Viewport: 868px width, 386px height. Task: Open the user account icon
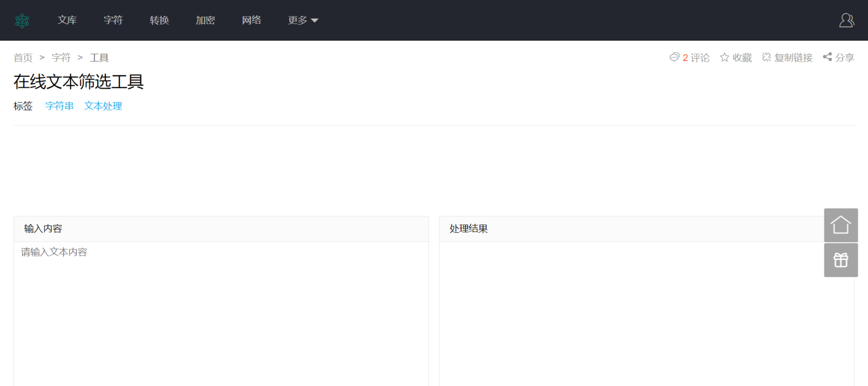point(846,20)
